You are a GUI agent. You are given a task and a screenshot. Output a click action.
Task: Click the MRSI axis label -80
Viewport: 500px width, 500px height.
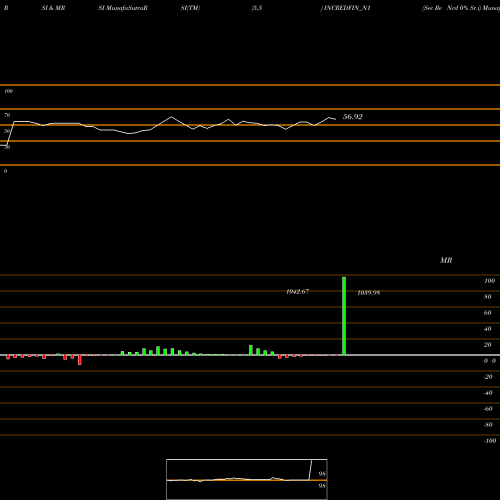coord(488,425)
